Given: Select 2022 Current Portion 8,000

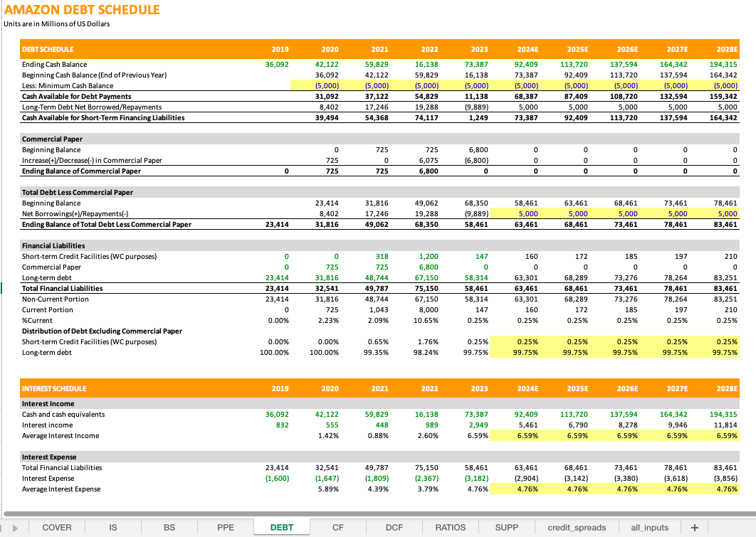Looking at the screenshot, I should coord(429,309).
